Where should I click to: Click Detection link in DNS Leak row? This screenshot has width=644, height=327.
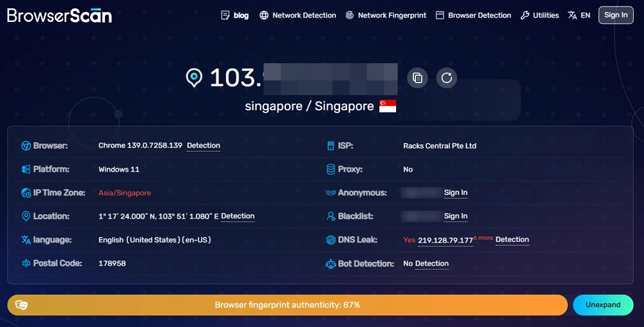(512, 239)
